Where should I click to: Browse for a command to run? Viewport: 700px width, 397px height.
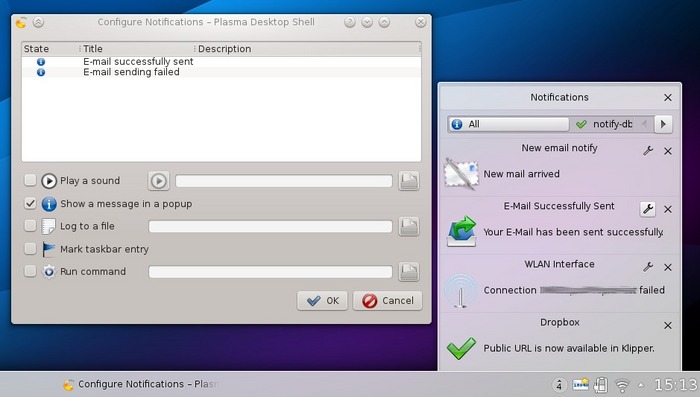409,272
